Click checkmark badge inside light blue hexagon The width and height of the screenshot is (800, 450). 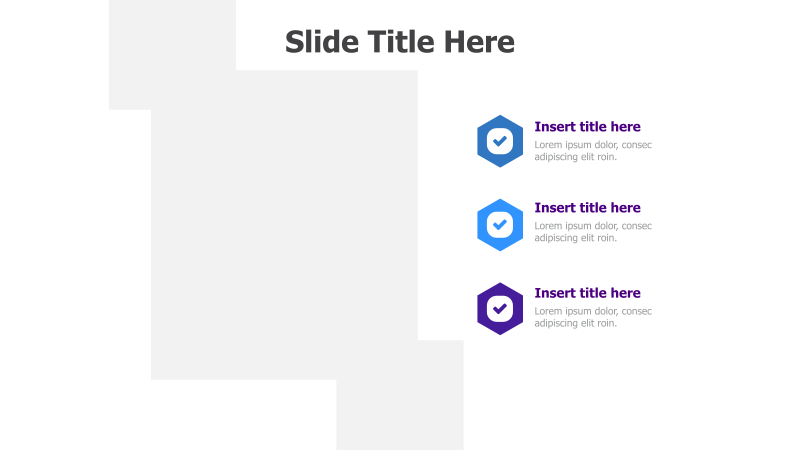click(500, 225)
